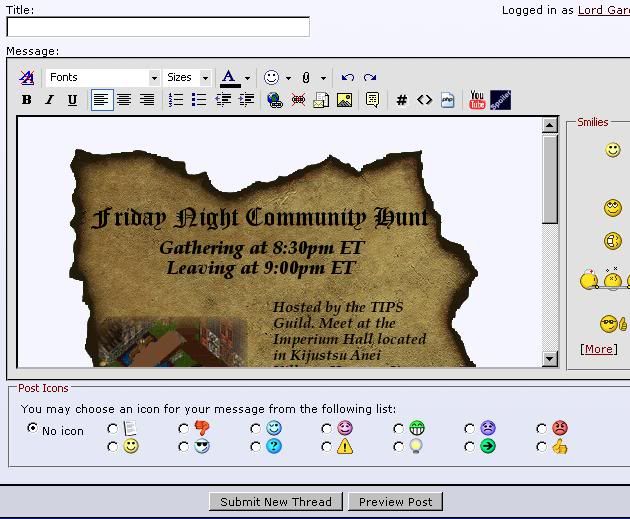The height and width of the screenshot is (519, 630).
Task: Expand the text color palette arrow
Action: click(x=247, y=78)
